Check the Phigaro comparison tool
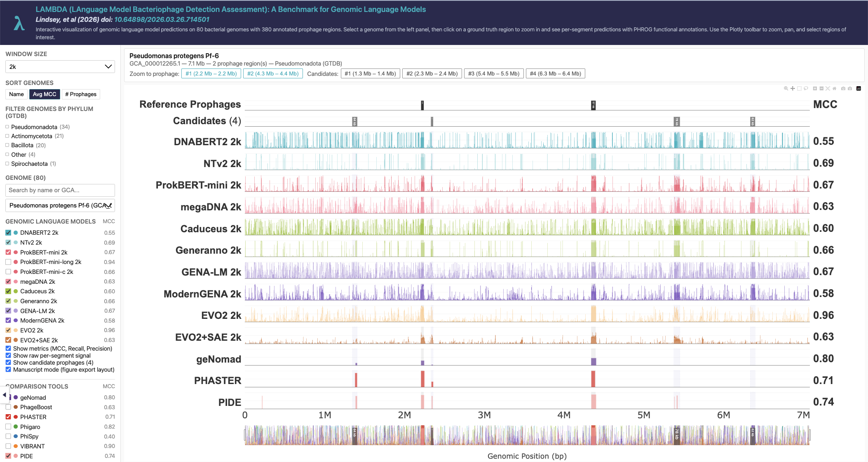The width and height of the screenshot is (868, 462). click(8, 427)
